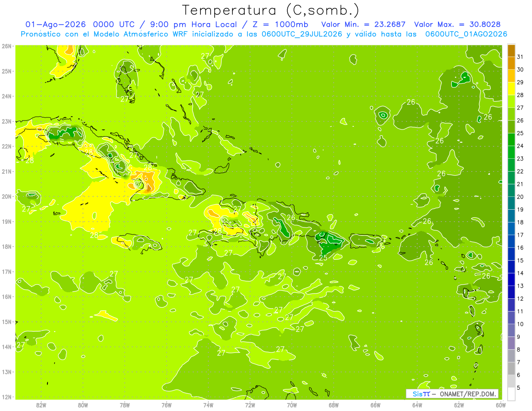This screenshot has width=532, height=411.
Task: Click 'Valor Min. = 23.2687' text
Action: click(x=364, y=24)
